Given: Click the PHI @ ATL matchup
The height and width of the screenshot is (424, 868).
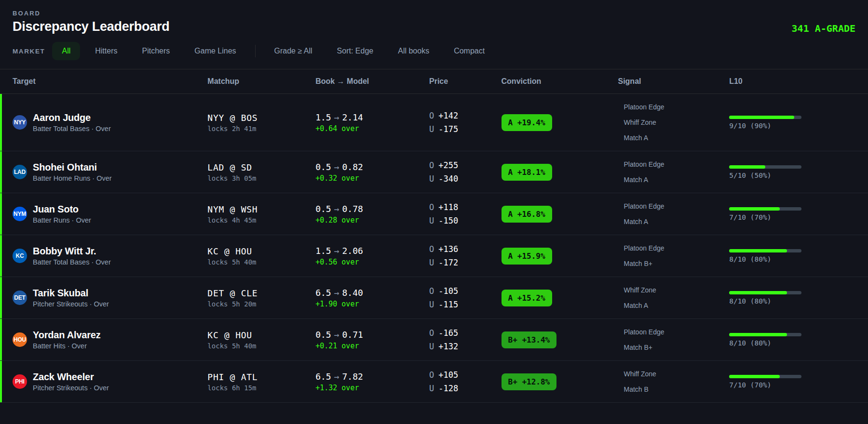Looking at the screenshot, I should click(232, 377).
